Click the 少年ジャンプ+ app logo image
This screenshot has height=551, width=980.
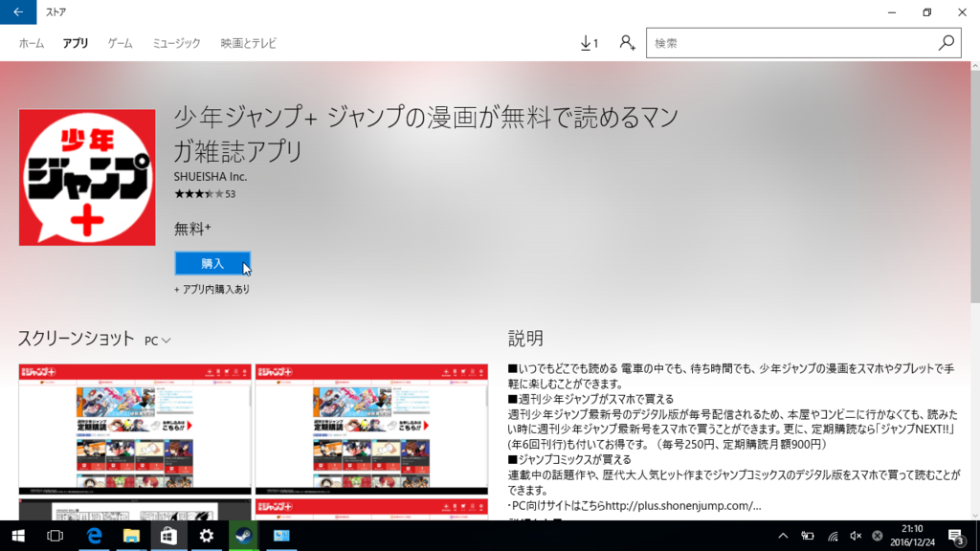[87, 177]
